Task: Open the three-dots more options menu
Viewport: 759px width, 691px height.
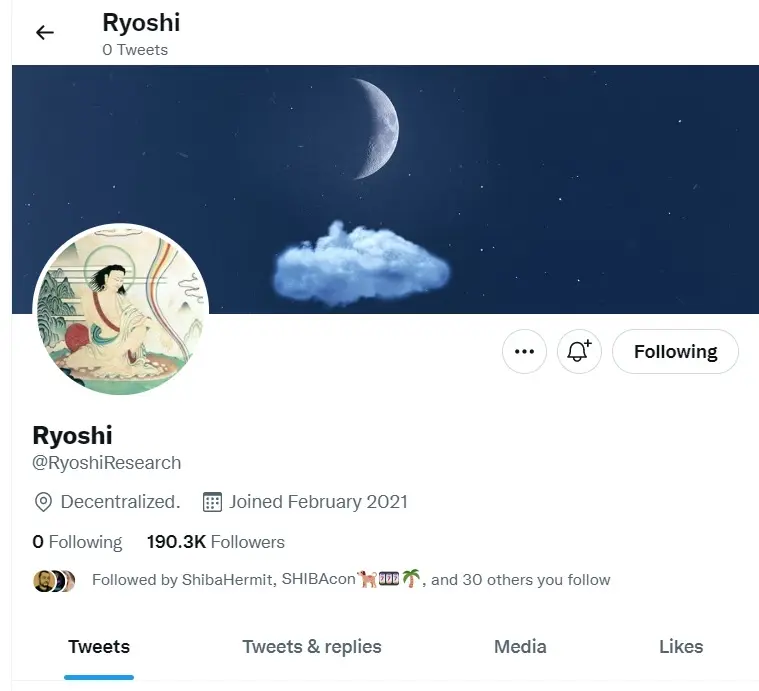Action: point(524,351)
